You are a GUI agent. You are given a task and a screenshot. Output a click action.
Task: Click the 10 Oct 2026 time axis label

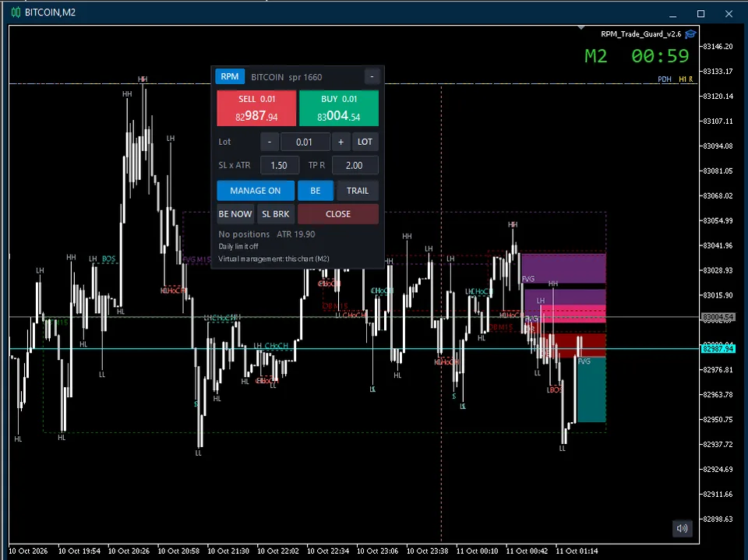(29, 551)
